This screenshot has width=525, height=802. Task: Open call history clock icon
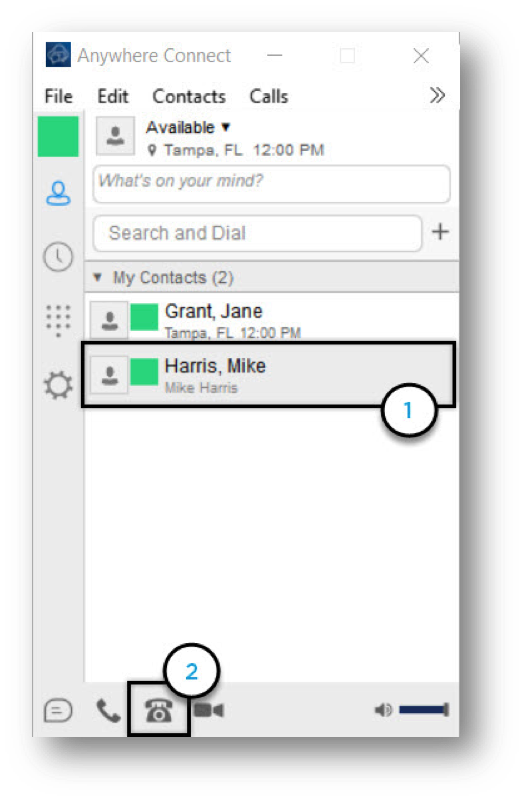[58, 257]
